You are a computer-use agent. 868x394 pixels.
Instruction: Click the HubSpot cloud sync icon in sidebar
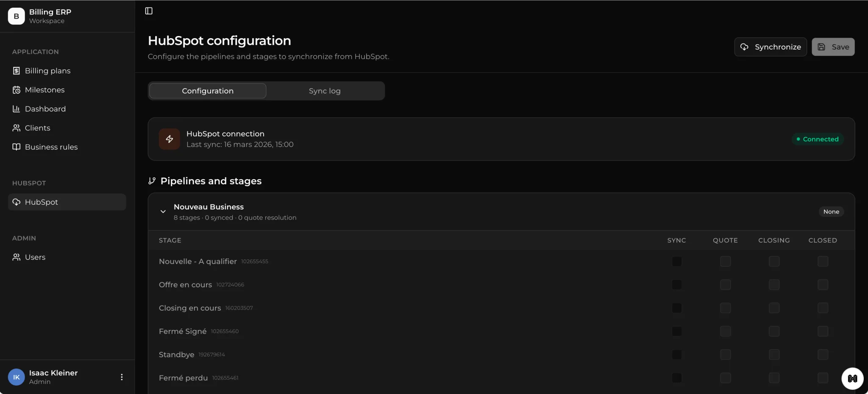pyautogui.click(x=17, y=202)
